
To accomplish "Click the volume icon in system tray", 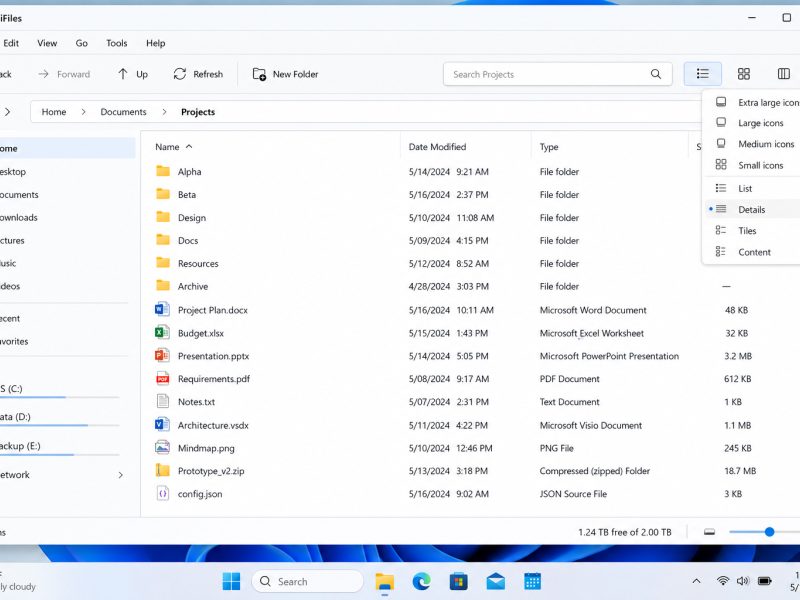I will [743, 581].
